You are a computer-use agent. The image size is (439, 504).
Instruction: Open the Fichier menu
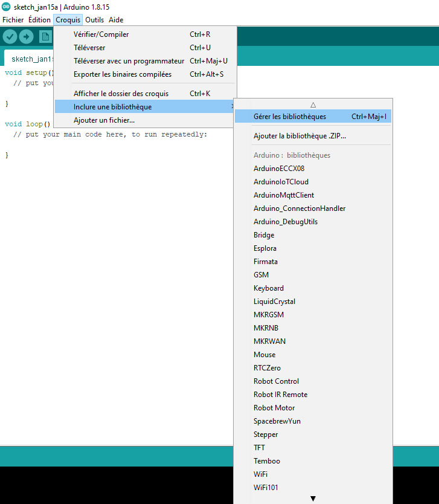point(13,19)
